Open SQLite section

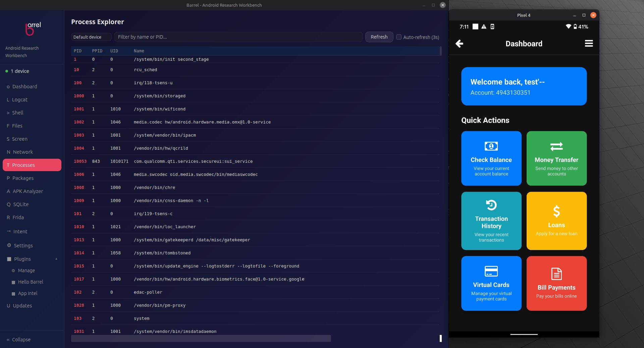pos(32,204)
